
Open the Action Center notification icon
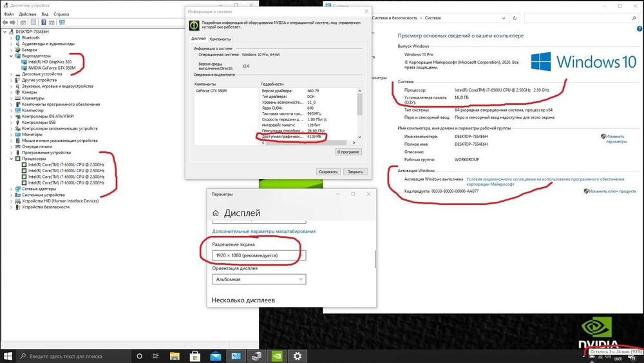pyautogui.click(x=633, y=358)
